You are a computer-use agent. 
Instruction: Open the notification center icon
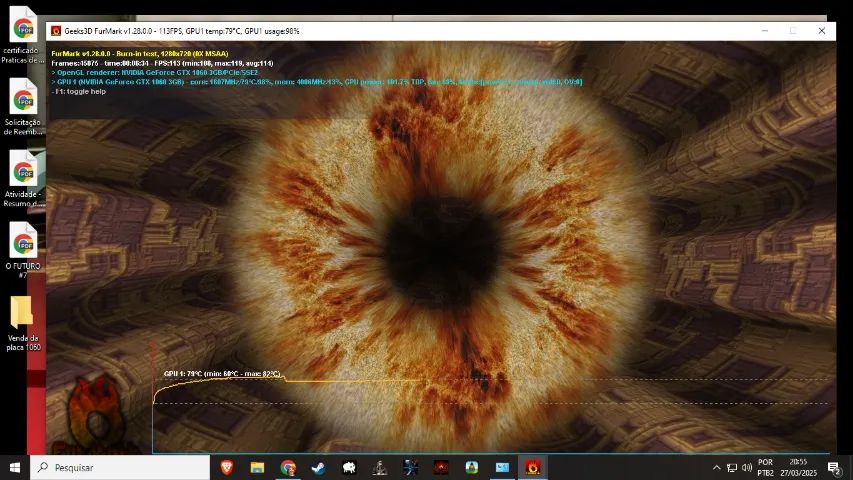[x=833, y=467]
